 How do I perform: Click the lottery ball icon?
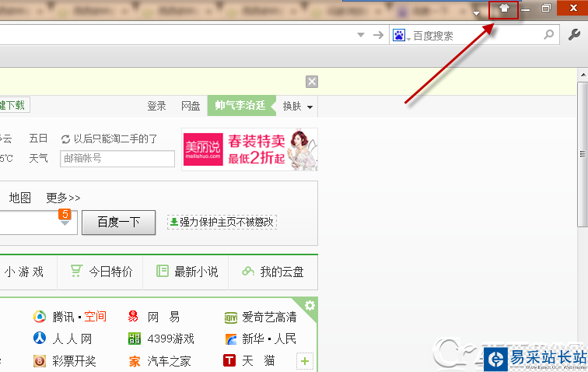point(40,361)
